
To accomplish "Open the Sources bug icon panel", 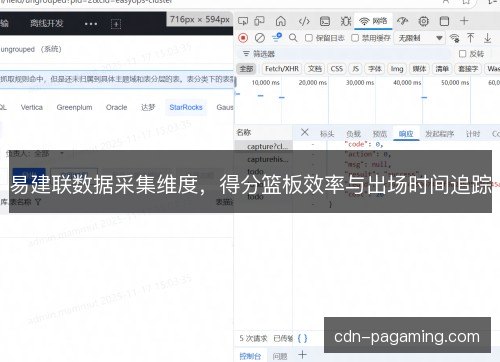I will pos(346,22).
